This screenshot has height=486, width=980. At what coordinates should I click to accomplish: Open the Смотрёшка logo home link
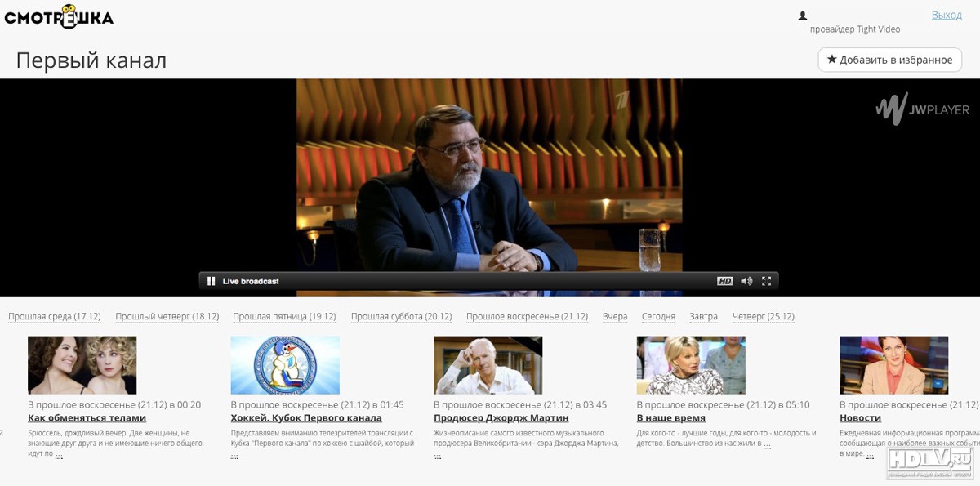[59, 16]
